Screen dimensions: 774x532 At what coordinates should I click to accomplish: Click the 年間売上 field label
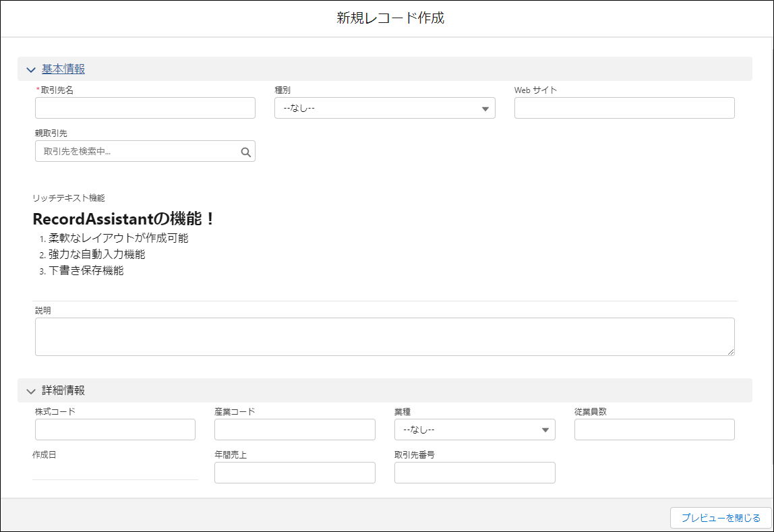point(231,454)
